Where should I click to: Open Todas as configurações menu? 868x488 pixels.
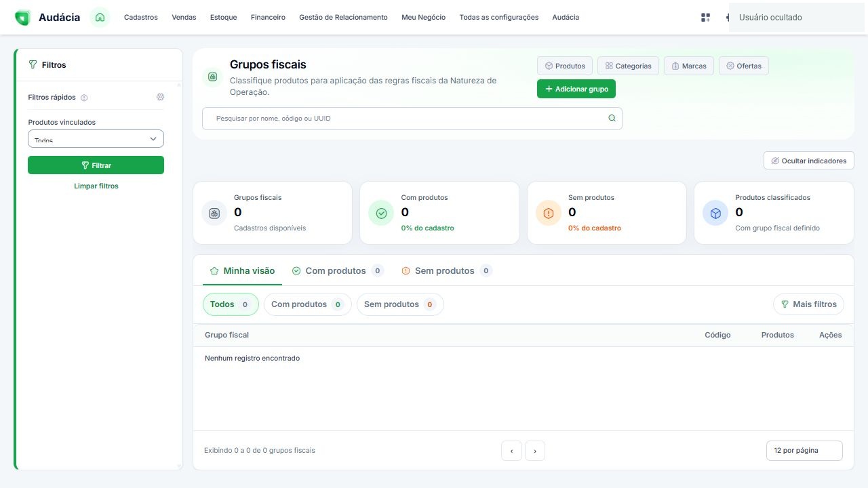click(499, 18)
